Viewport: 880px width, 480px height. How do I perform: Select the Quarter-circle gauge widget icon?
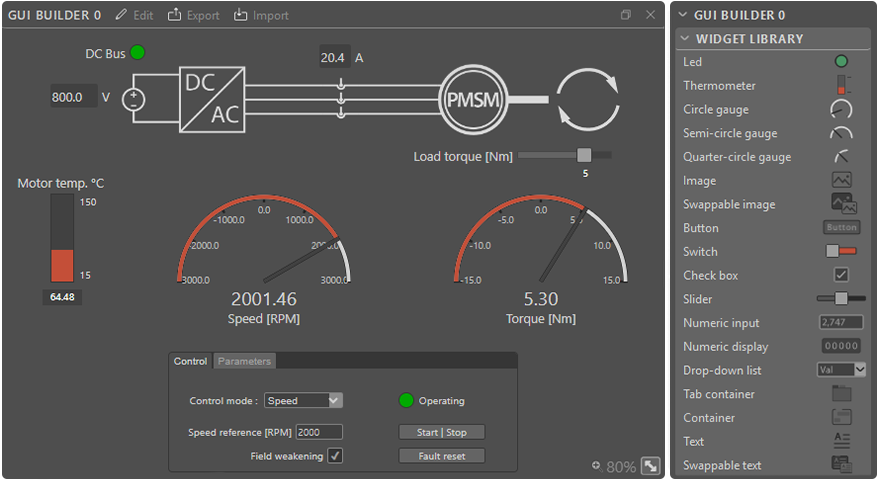pyautogui.click(x=841, y=157)
